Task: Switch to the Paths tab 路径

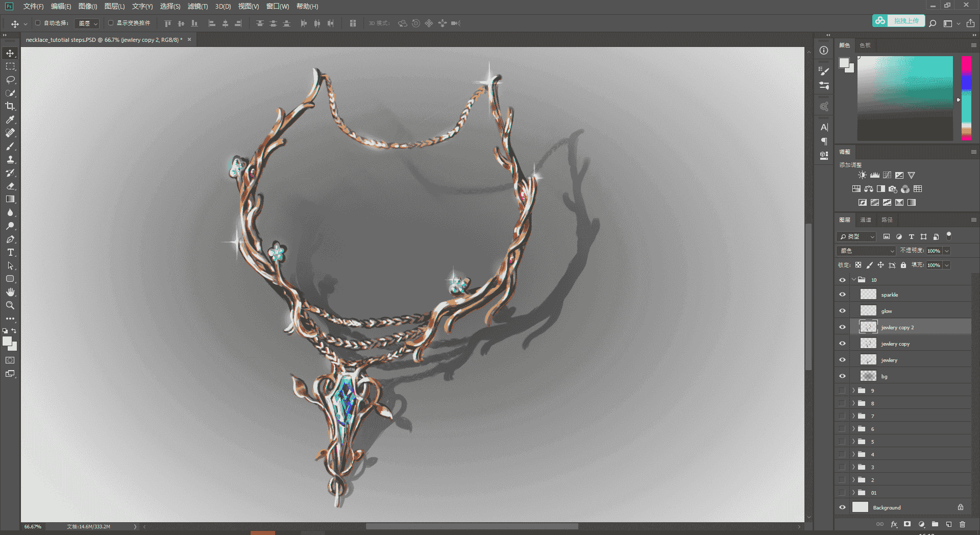Action: 887,220
